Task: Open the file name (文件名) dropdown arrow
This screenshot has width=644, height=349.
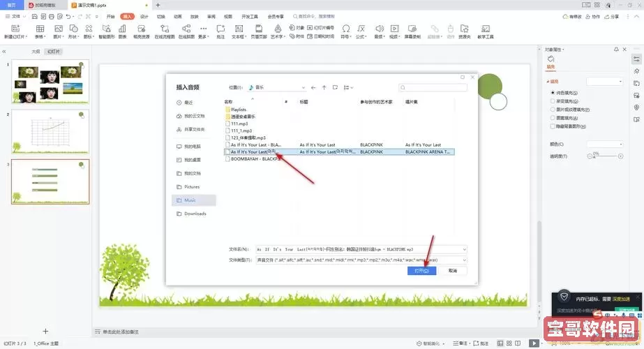Action: coord(465,249)
